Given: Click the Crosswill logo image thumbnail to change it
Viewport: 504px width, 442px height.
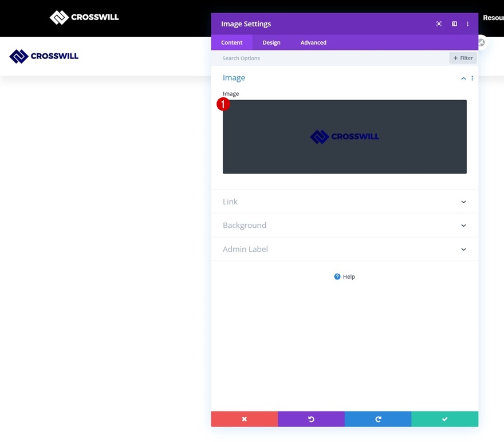Looking at the screenshot, I should click(x=344, y=136).
